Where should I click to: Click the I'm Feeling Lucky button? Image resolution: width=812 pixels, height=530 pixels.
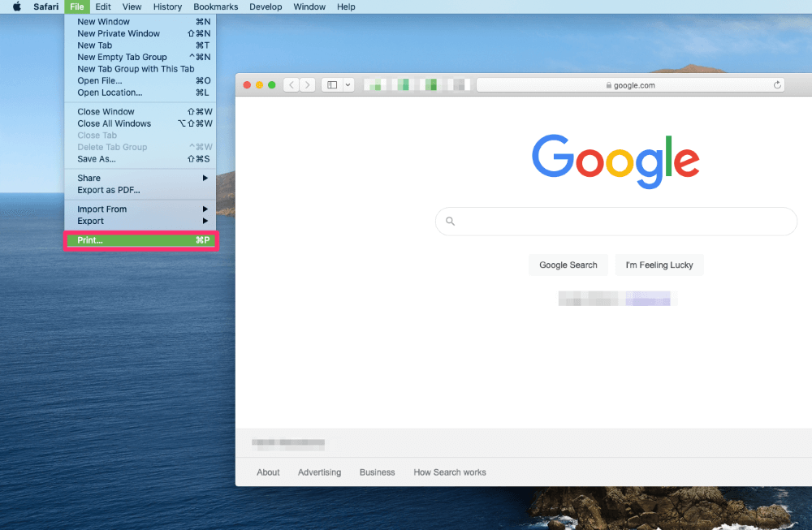click(659, 265)
